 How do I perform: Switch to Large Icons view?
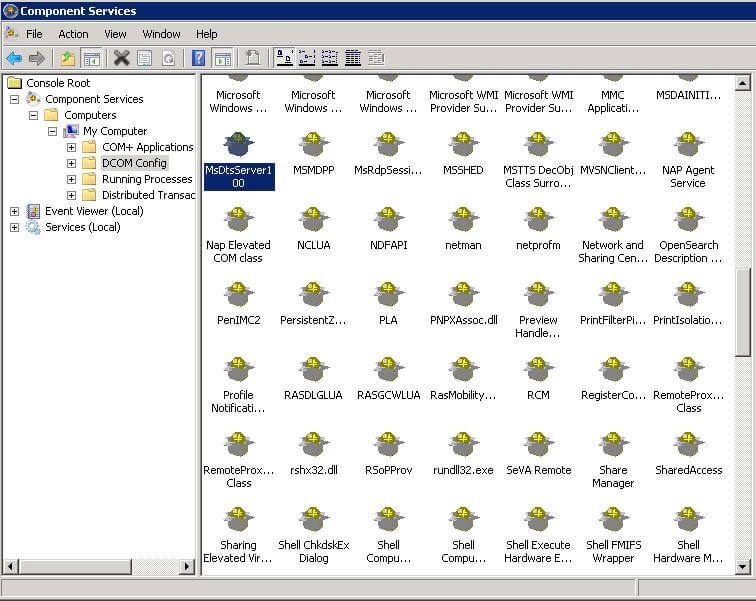click(x=284, y=58)
